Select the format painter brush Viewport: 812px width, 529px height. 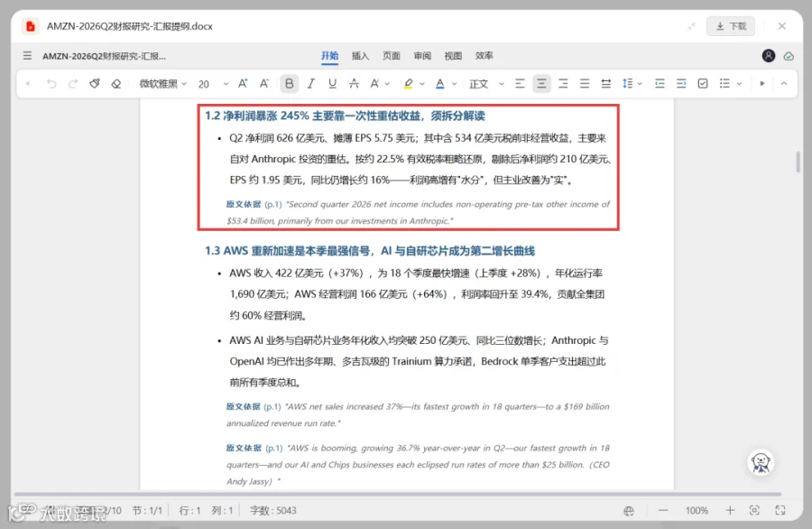point(94,83)
